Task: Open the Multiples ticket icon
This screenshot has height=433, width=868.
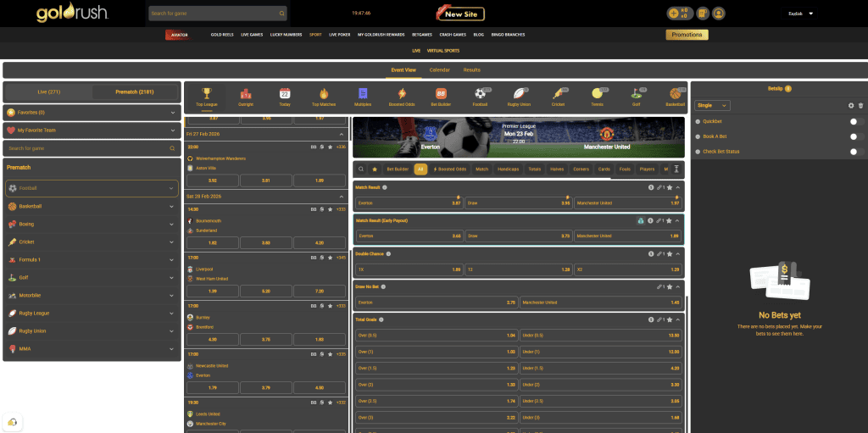Action: [363, 93]
